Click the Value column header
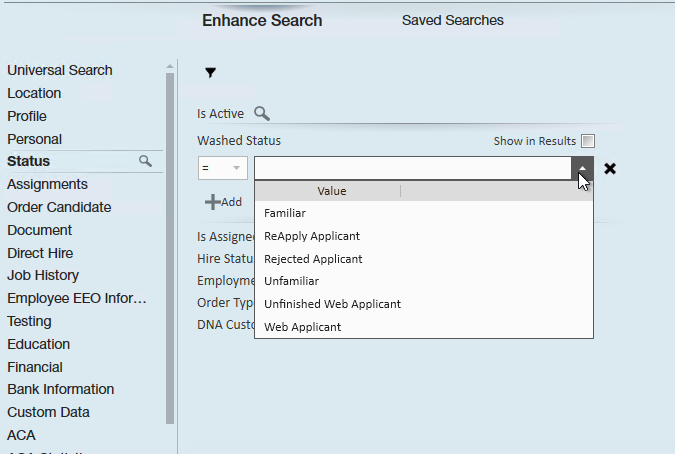 (332, 191)
